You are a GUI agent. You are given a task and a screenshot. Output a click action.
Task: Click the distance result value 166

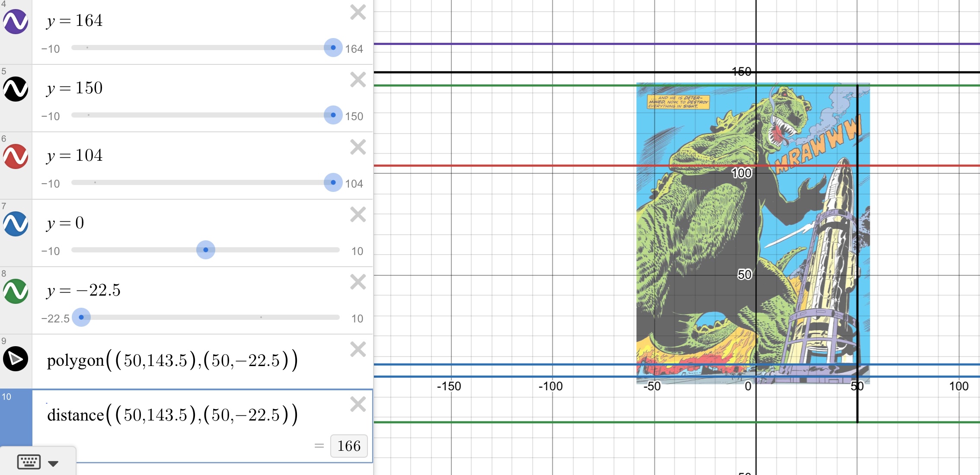pyautogui.click(x=349, y=446)
